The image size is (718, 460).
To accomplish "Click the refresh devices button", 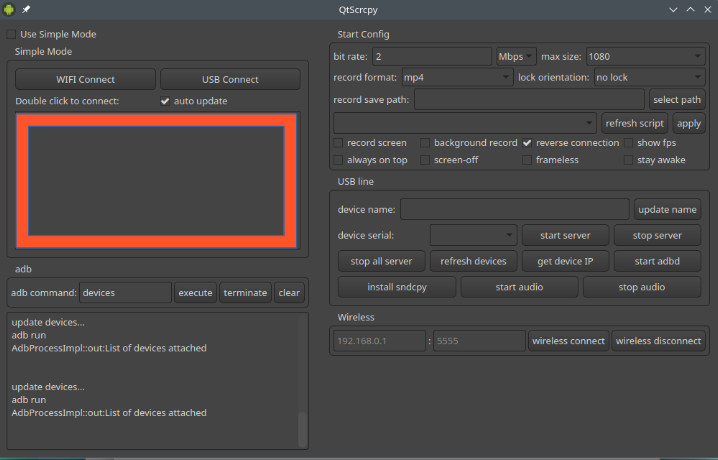I will [474, 261].
